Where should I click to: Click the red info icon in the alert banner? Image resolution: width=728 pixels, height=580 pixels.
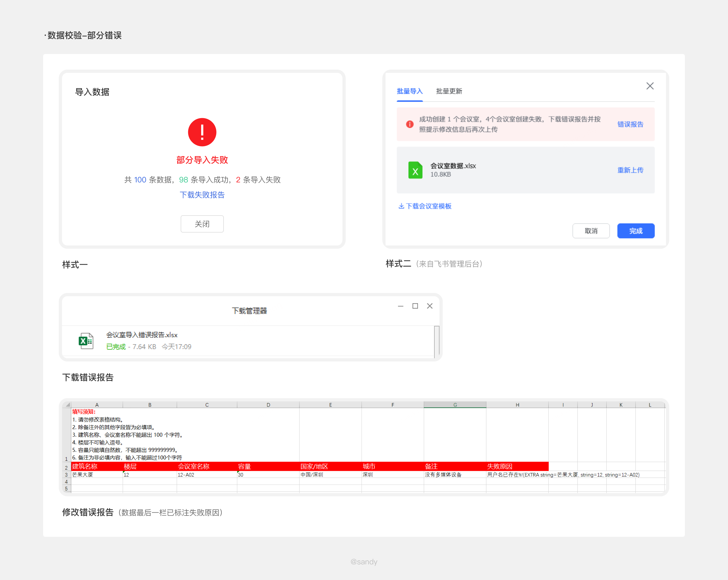point(410,124)
